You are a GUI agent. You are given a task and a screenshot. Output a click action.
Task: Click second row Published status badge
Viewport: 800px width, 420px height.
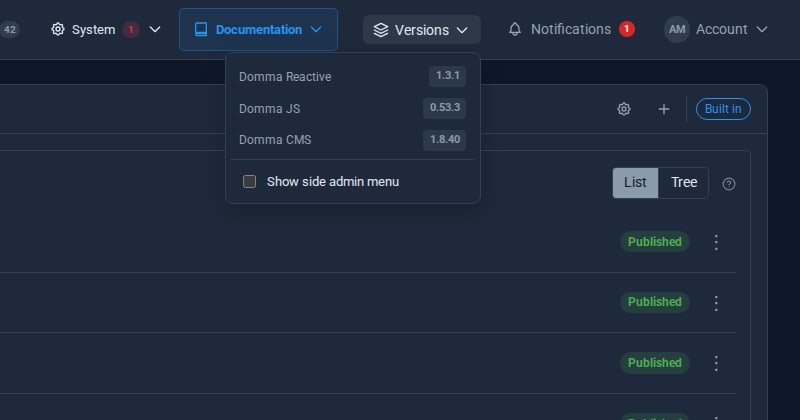pyautogui.click(x=655, y=302)
